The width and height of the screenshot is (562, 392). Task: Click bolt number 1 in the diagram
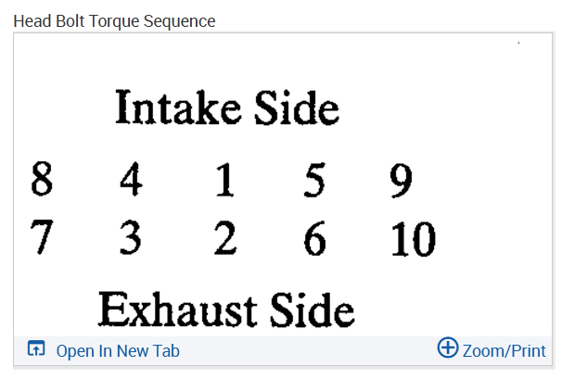(x=224, y=180)
